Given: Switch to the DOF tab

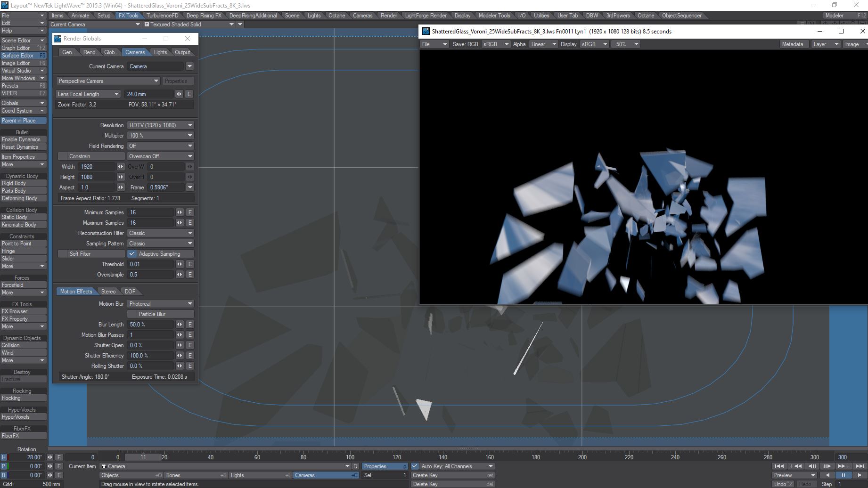Looking at the screenshot, I should click(130, 292).
